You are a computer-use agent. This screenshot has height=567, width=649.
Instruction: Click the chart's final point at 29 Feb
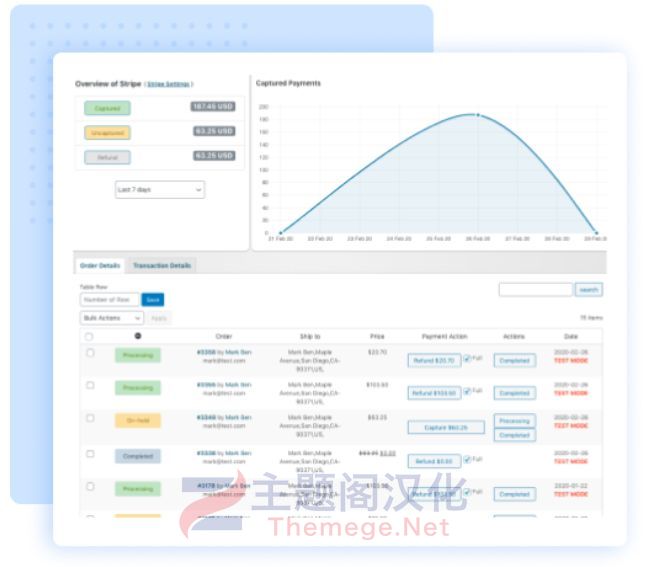pyautogui.click(x=596, y=233)
